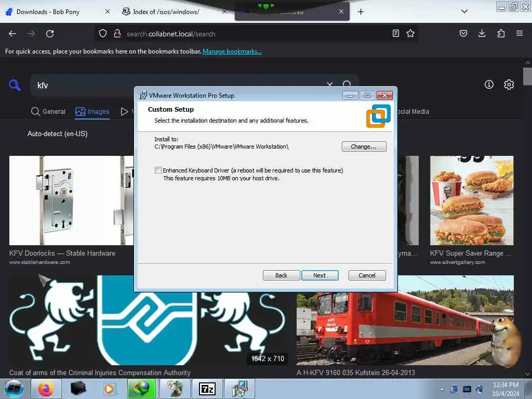Open the black folder taskbar icon
The image size is (532, 399).
[78, 389]
